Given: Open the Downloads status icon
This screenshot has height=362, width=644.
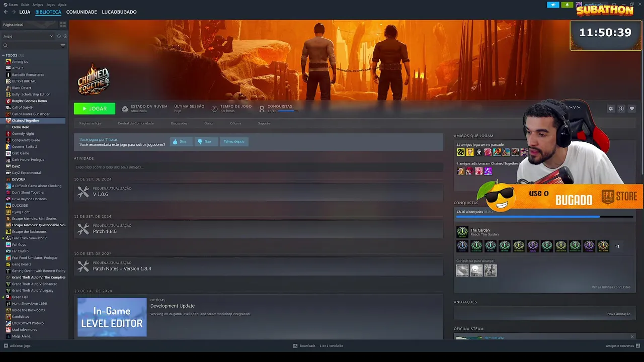Looking at the screenshot, I should click(x=295, y=345).
